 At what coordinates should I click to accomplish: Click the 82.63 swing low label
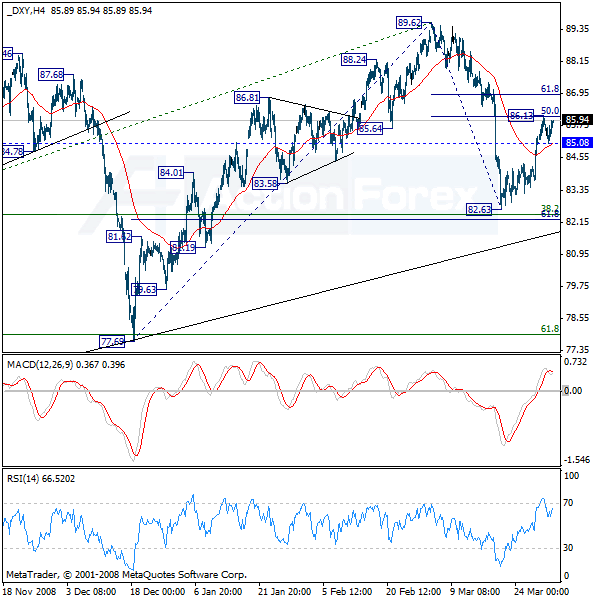pos(481,209)
